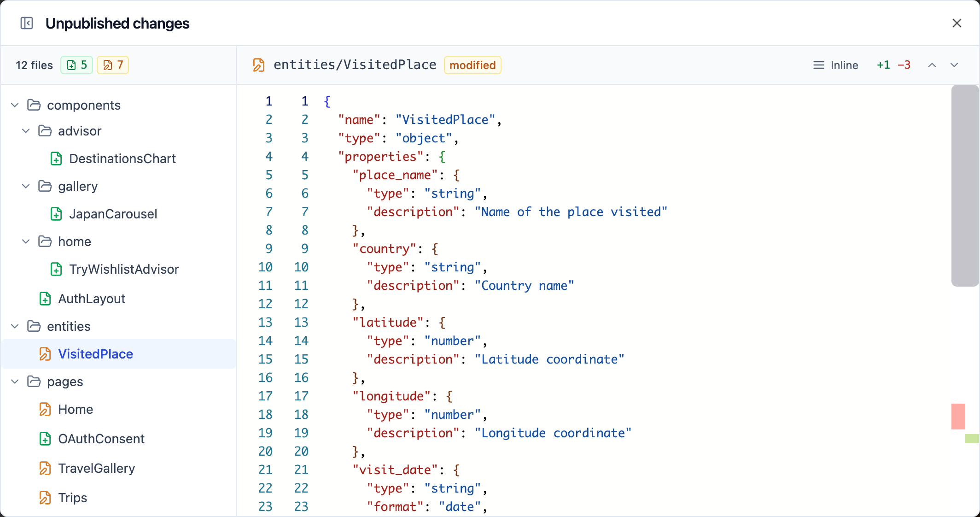This screenshot has width=980, height=517.
Task: Click the vertical scrollbar thumb
Action: tap(965, 186)
